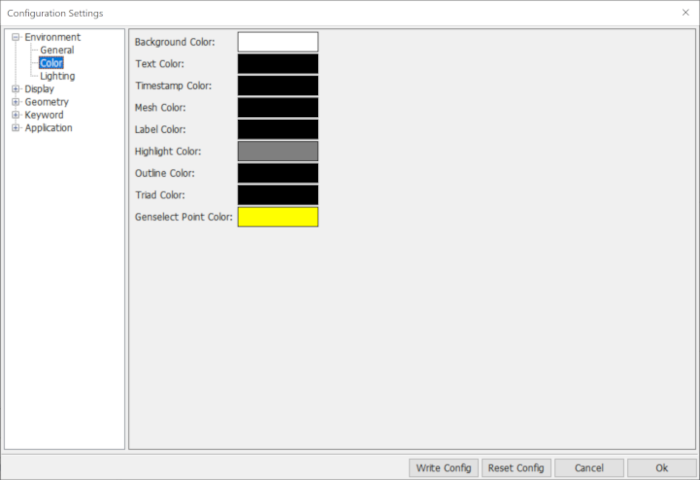Open the Triad Color swatch
This screenshot has width=700, height=480.
278,195
